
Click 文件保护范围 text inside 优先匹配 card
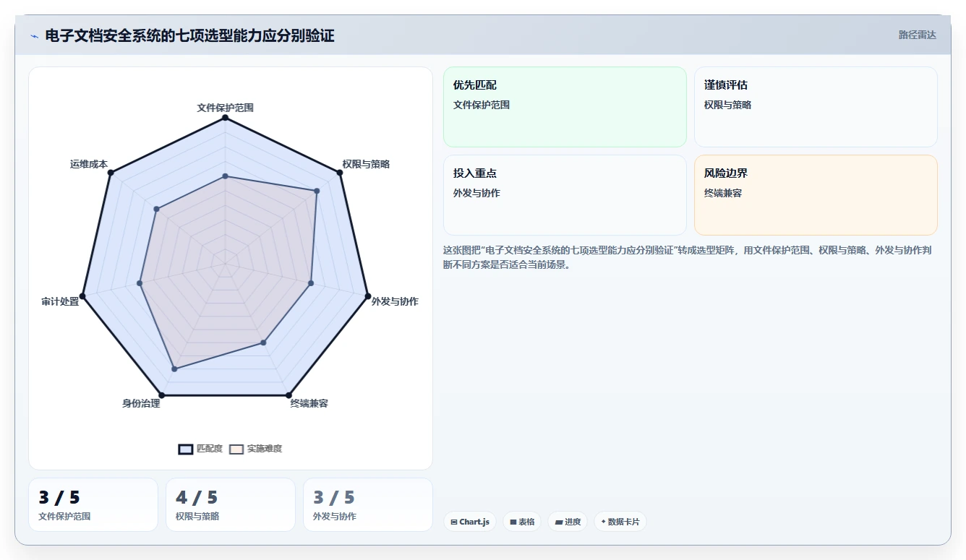(482, 105)
